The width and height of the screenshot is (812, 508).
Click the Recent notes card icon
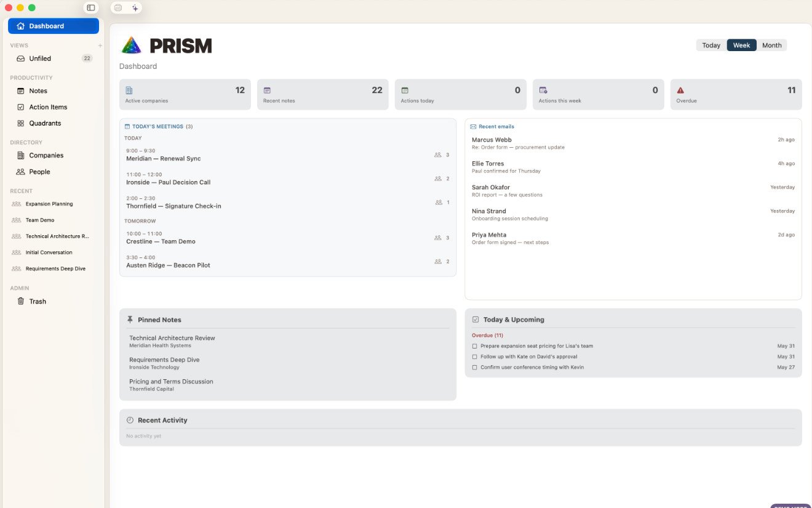(267, 91)
